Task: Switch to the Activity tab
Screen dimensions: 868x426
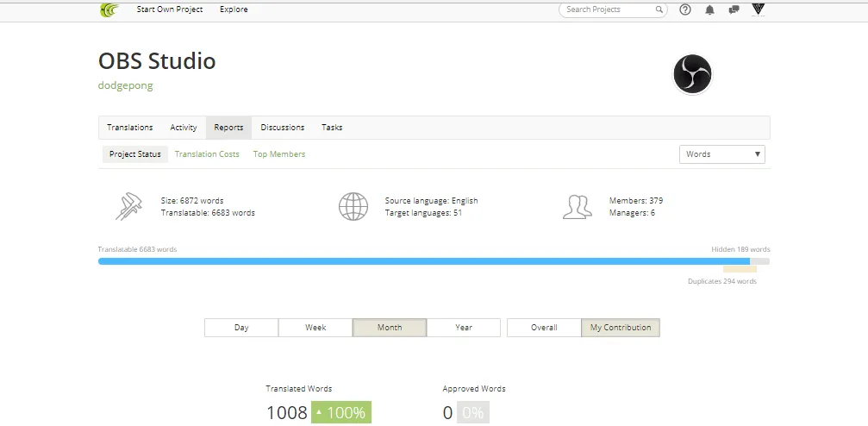Action: (184, 128)
